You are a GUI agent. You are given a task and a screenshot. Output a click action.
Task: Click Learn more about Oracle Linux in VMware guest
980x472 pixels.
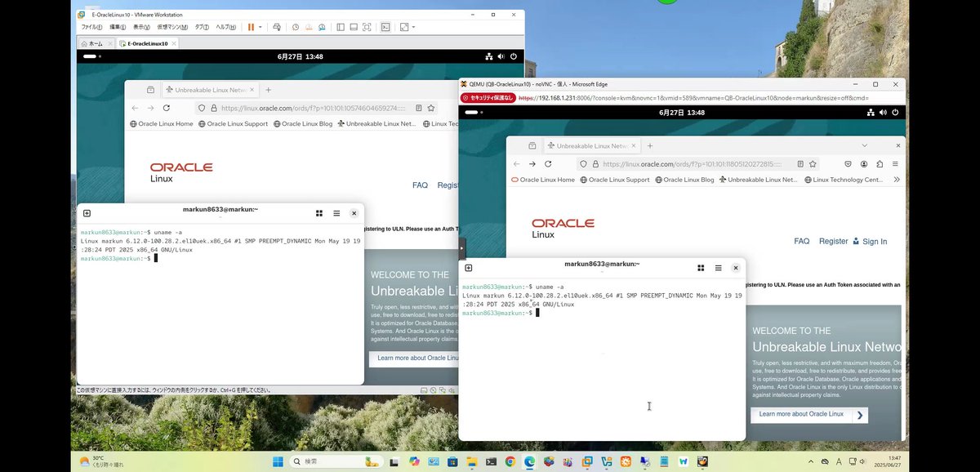(412, 358)
